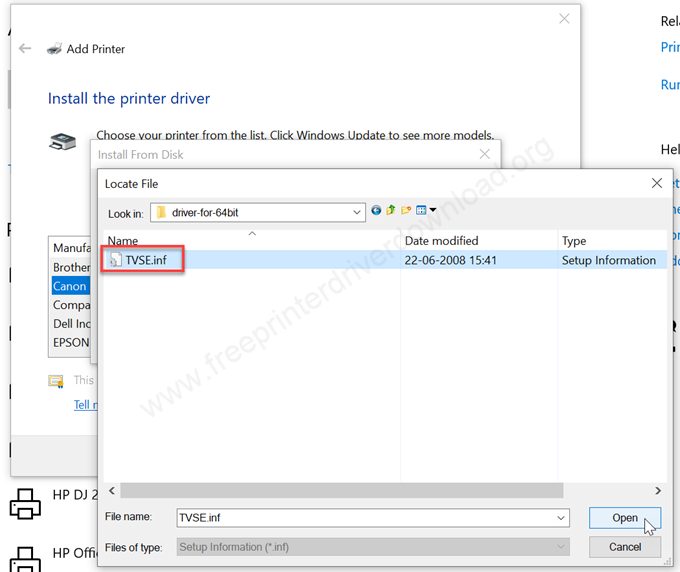This screenshot has height=572, width=680.
Task: Click the HP Office printer icon
Action: pyautogui.click(x=25, y=559)
